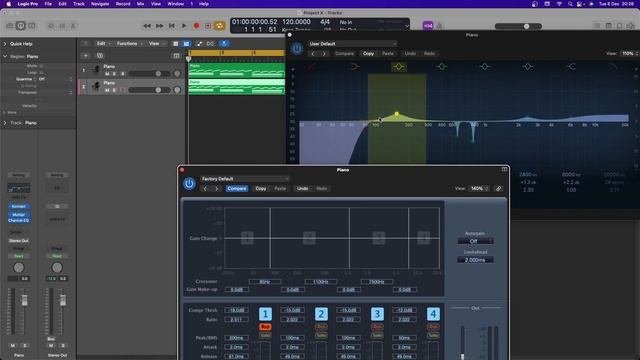Viewport: 640px width, 360px height.
Task: Open the Record menu
Action: click(123, 4)
